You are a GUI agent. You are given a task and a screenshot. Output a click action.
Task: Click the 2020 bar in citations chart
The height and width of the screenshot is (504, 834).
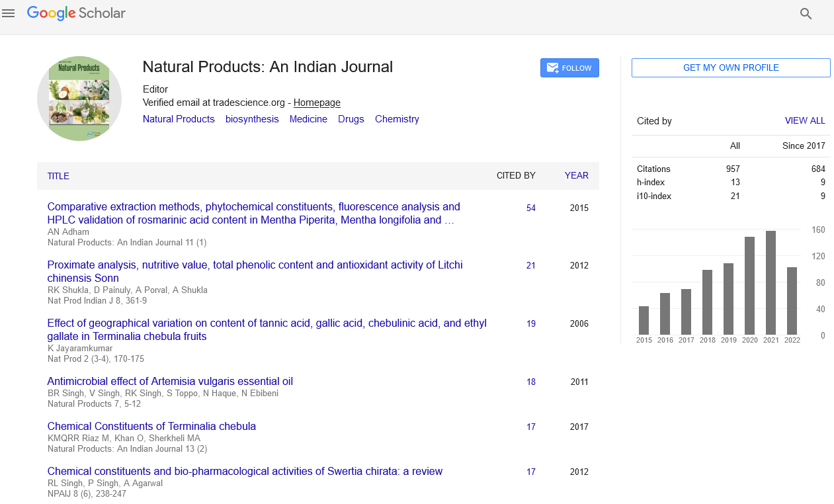click(749, 286)
